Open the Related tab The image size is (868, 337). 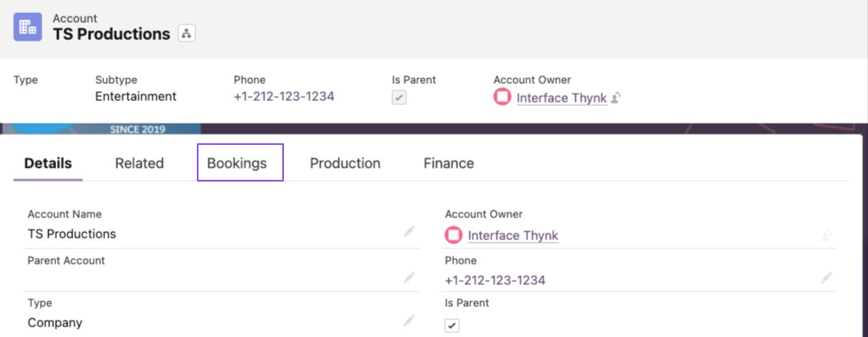pos(139,163)
